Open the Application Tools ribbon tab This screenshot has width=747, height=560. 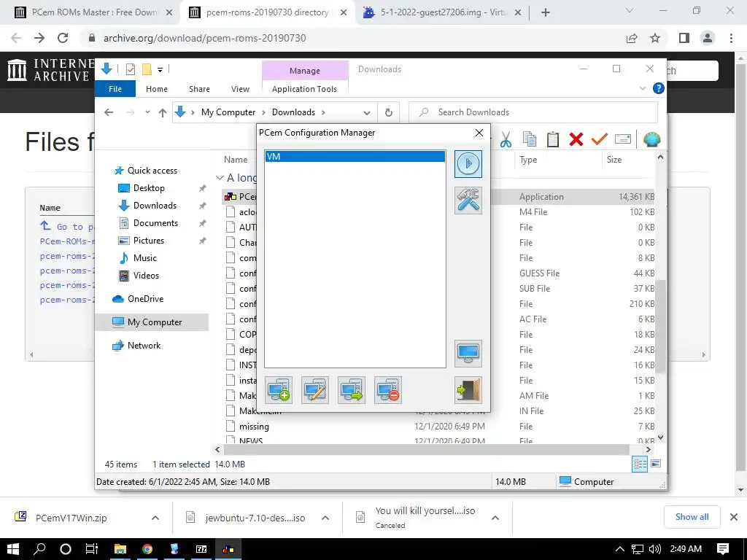[304, 89]
